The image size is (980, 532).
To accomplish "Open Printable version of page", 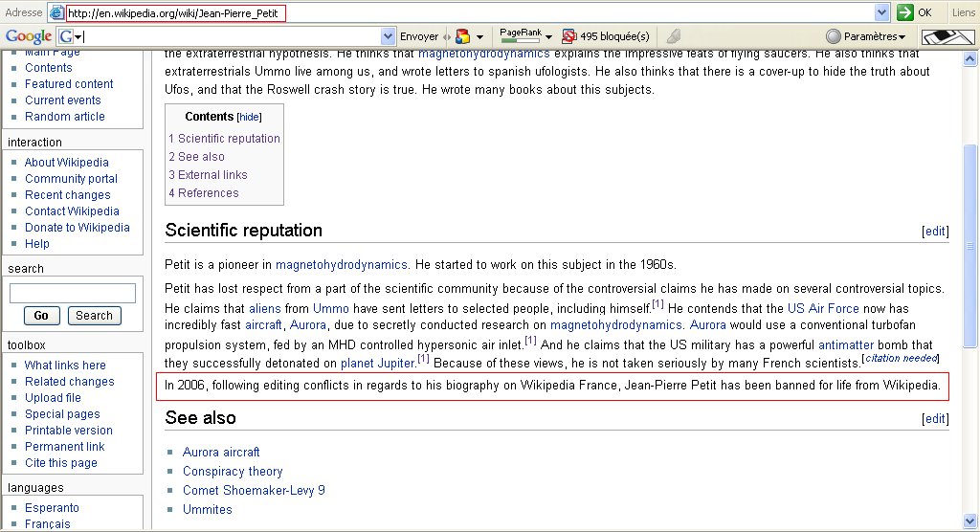I will [x=69, y=431].
